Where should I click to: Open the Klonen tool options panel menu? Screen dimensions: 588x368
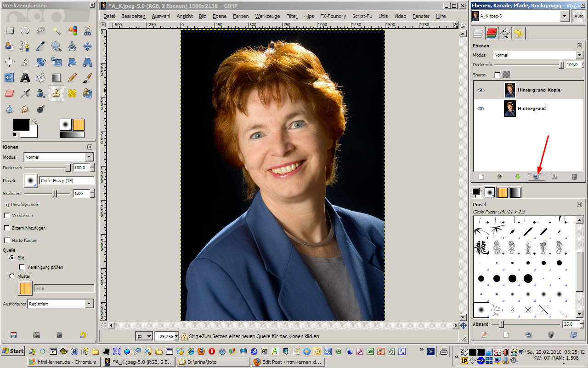tap(90, 147)
